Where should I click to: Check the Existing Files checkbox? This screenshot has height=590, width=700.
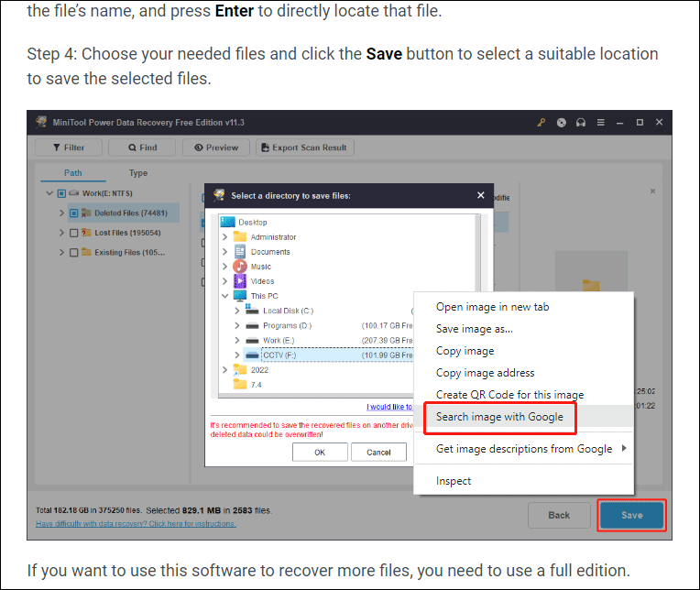[74, 252]
